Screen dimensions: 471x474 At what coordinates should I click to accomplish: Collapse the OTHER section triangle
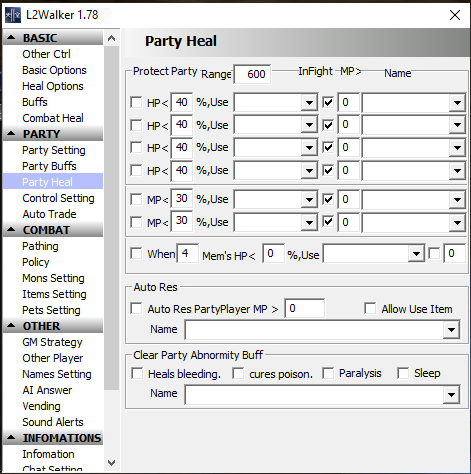(11, 326)
